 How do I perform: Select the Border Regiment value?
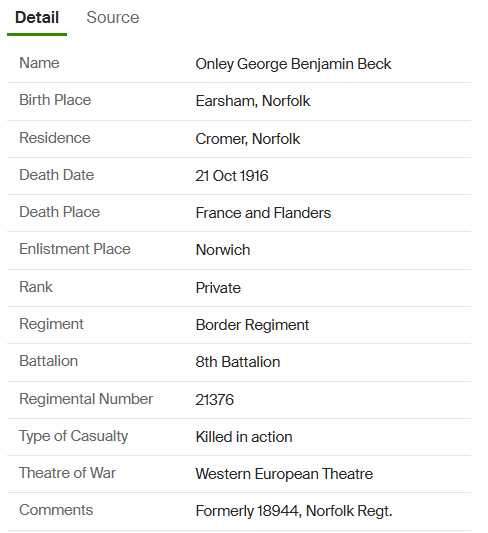pos(252,325)
